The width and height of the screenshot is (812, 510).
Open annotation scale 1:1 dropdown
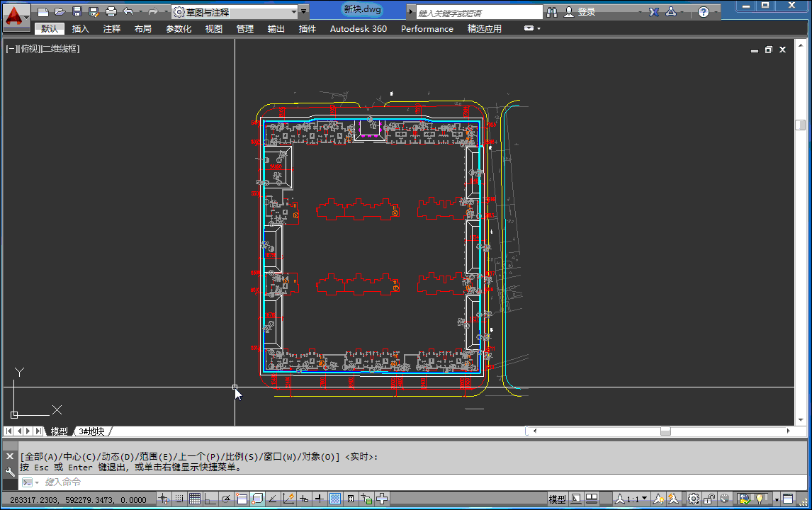[x=632, y=499]
